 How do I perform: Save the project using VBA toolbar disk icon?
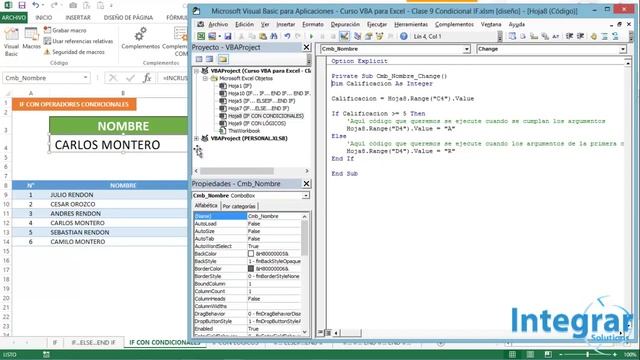pyautogui.click(x=228, y=36)
